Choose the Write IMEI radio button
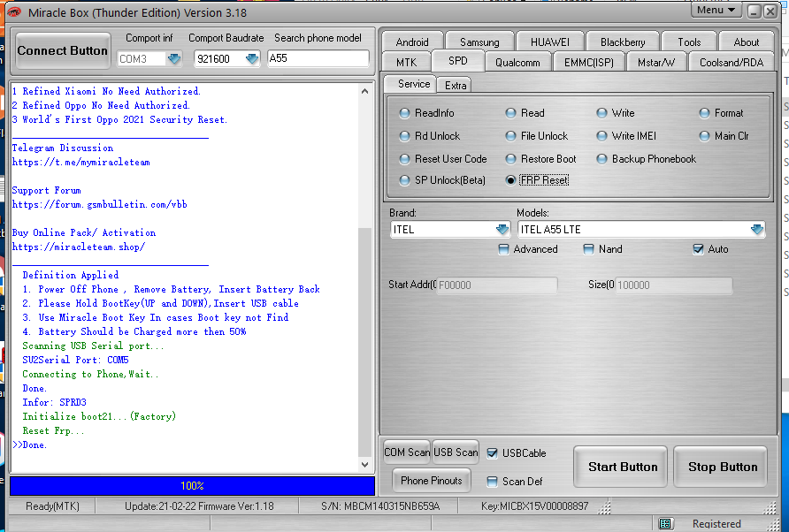The width and height of the screenshot is (789, 532). 601,136
